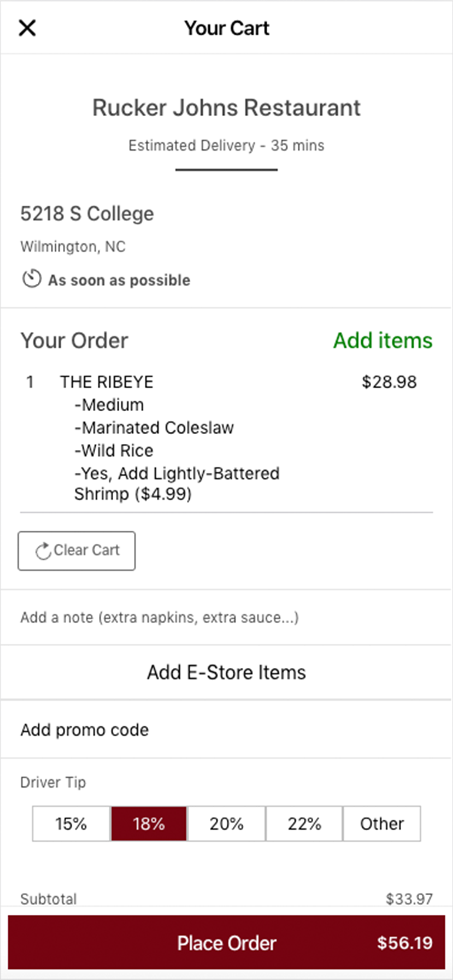Screen dimensions: 453x980
Task: Click the order note input field
Action: coord(226,617)
